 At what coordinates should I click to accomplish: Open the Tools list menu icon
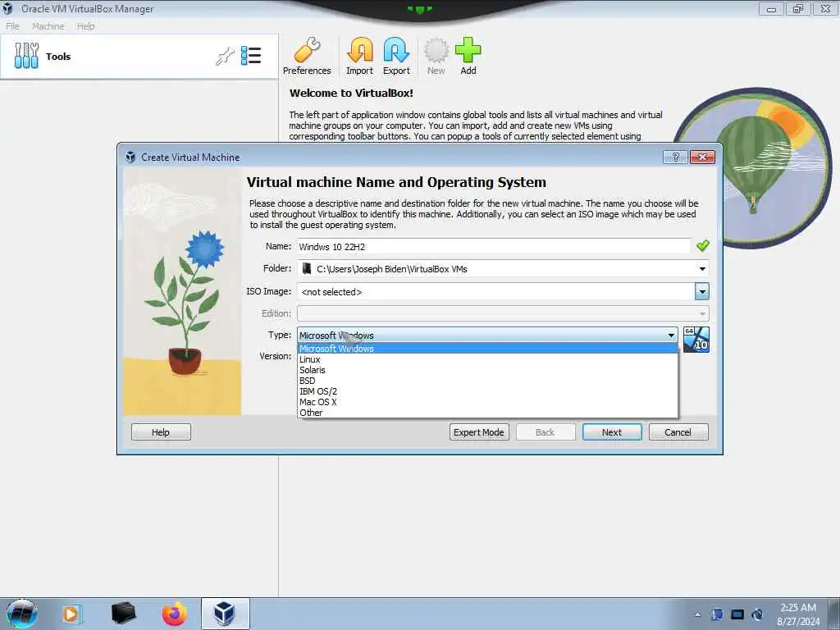(251, 56)
